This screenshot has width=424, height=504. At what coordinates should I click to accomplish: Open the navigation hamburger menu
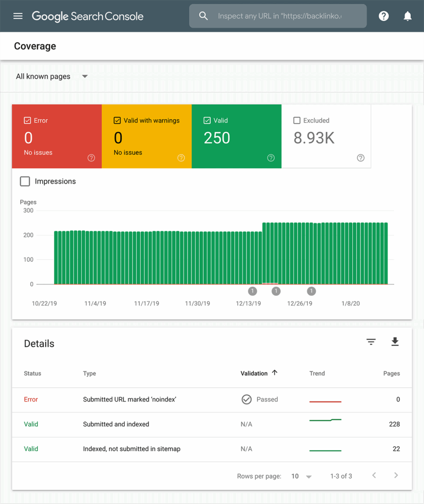[18, 16]
